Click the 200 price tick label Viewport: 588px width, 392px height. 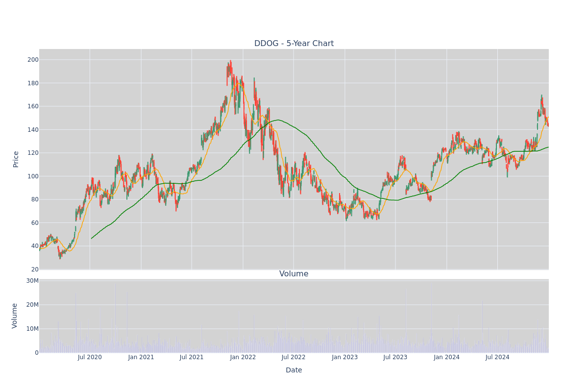pyautogui.click(x=33, y=60)
